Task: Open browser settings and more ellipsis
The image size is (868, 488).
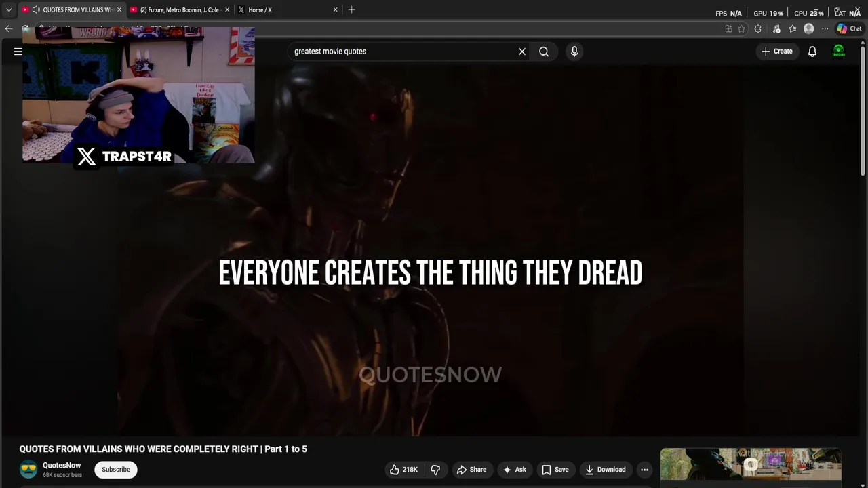Action: pos(825,28)
